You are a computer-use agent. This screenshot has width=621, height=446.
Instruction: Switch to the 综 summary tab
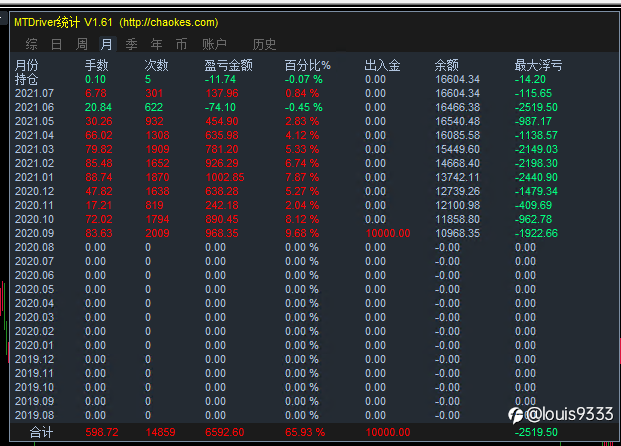click(x=31, y=44)
